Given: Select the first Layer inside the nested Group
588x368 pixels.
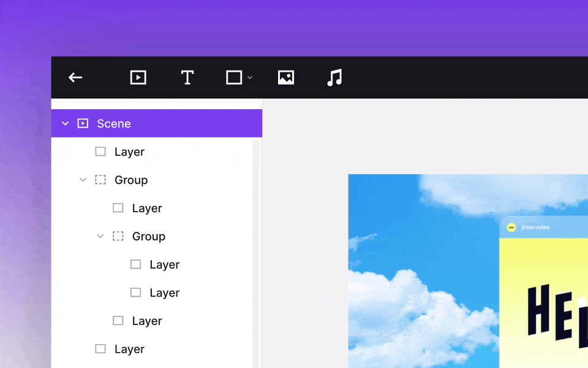Looking at the screenshot, I should (165, 264).
